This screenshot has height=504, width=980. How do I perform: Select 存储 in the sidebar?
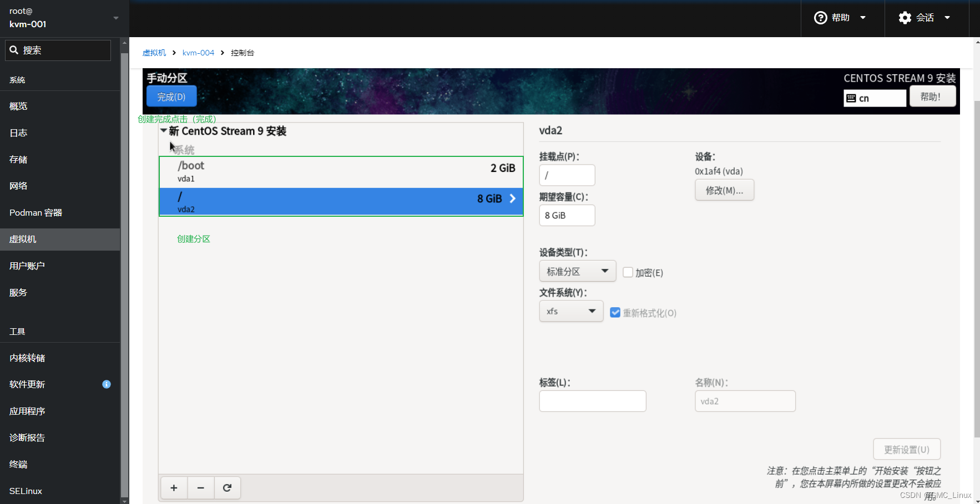18,159
